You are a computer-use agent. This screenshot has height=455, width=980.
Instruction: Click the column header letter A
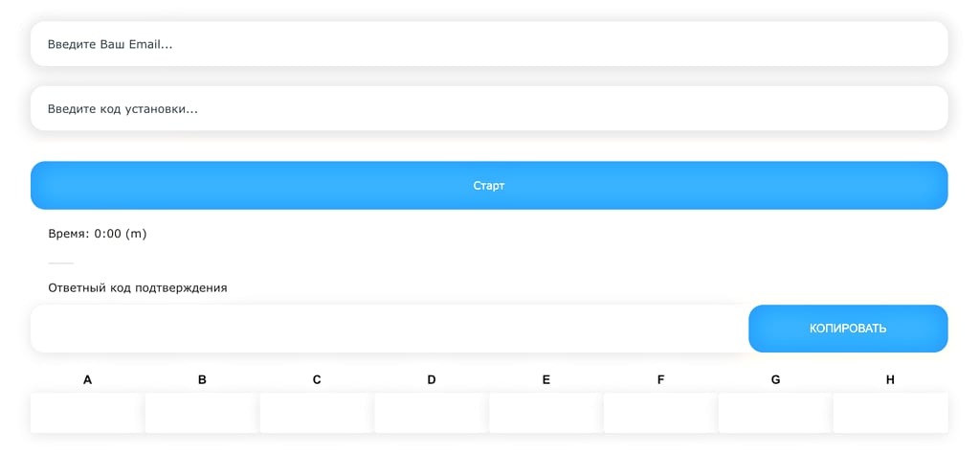coord(88,380)
